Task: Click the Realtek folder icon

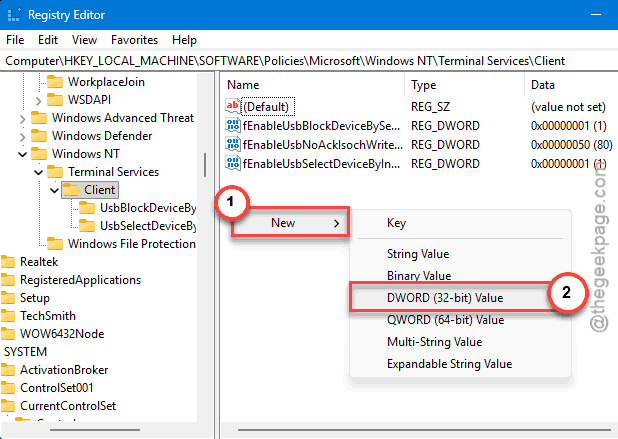Action: pyautogui.click(x=8, y=262)
